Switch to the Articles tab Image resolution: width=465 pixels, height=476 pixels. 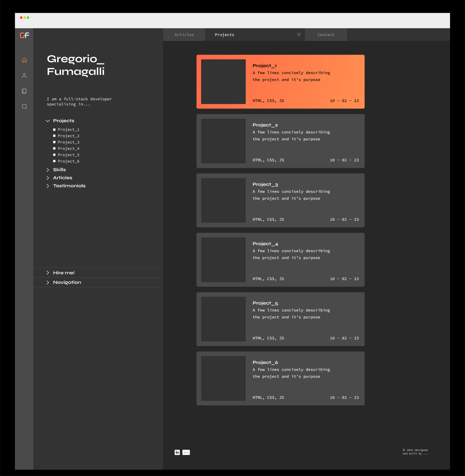184,35
